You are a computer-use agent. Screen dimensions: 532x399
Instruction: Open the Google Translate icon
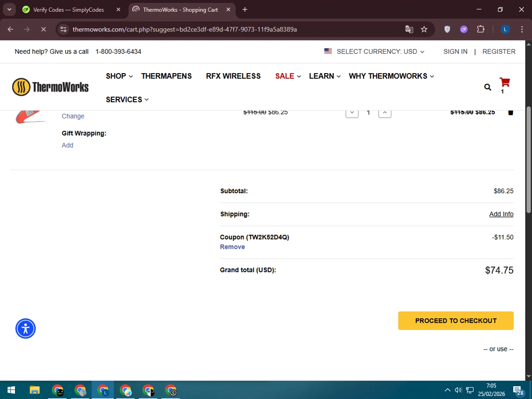pyautogui.click(x=409, y=29)
